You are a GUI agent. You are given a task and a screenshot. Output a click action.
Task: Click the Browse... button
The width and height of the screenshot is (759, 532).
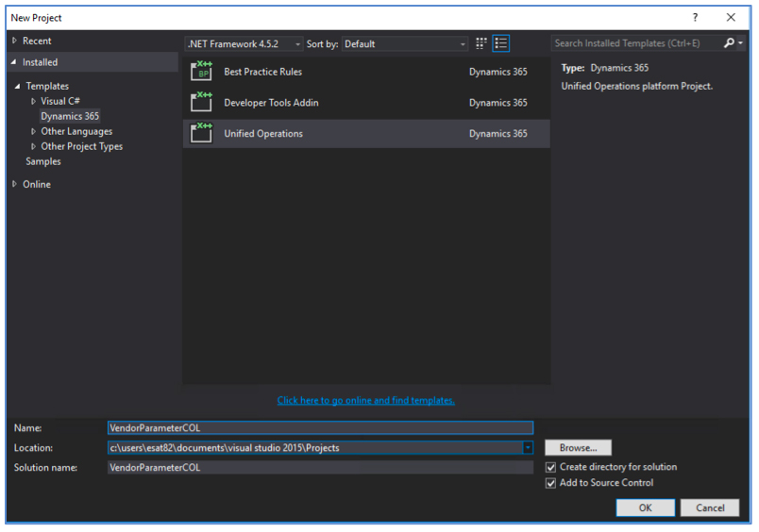point(578,448)
